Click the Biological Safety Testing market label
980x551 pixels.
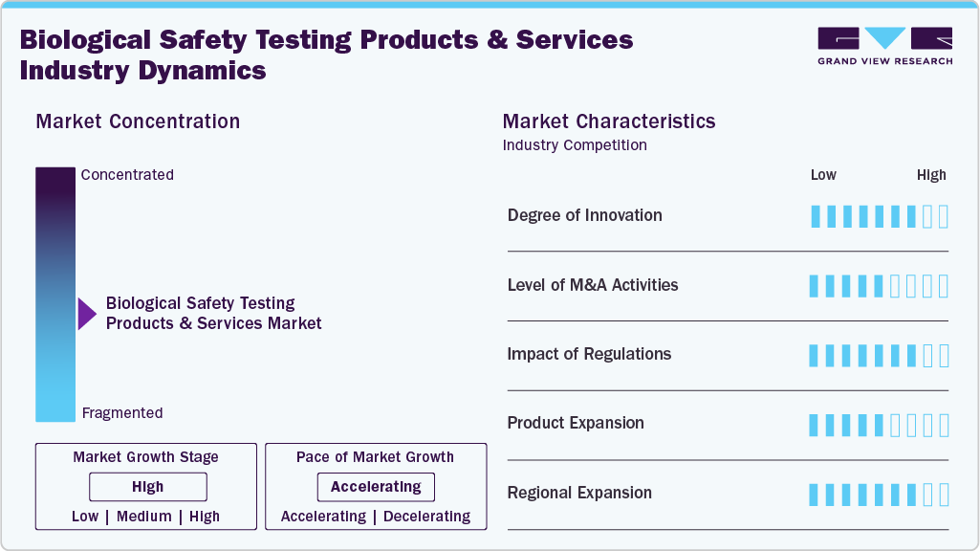(213, 314)
